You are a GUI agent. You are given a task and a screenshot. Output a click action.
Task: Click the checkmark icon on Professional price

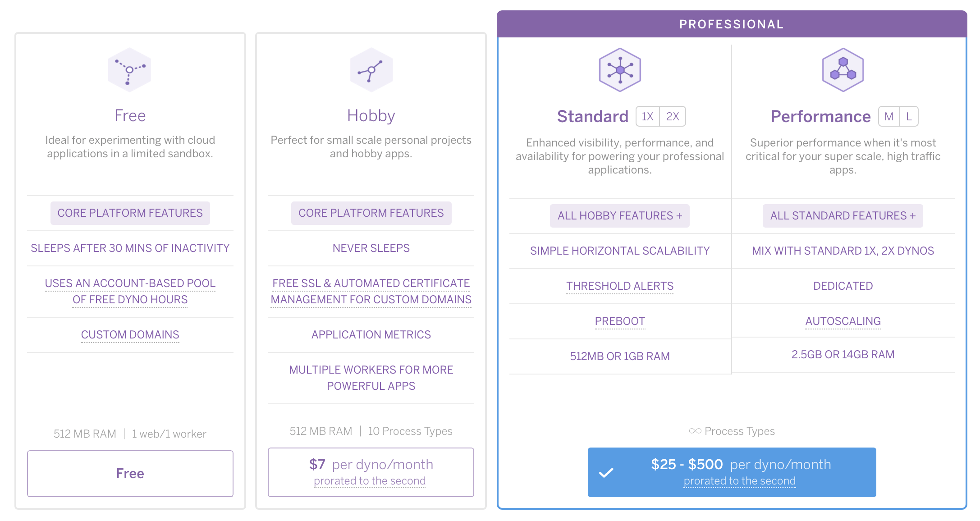(606, 472)
